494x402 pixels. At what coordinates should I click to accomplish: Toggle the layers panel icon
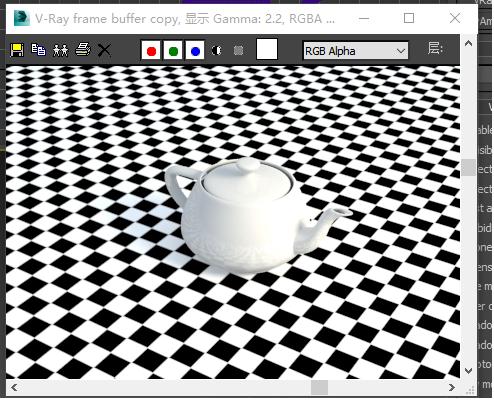point(435,49)
